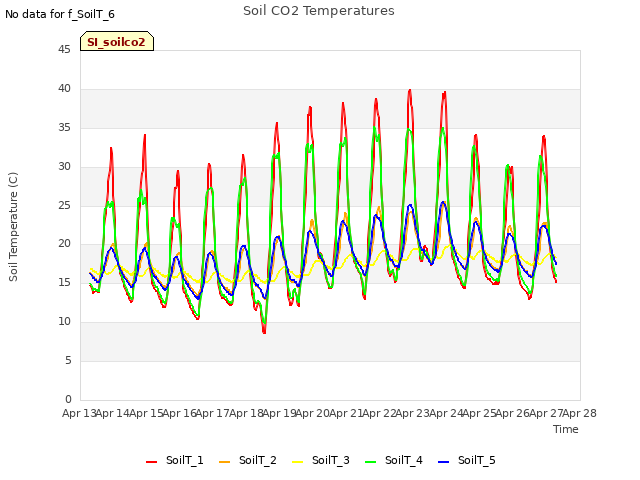Click the green SoilT_4 legend color marker
This screenshot has height=480, width=640.
click(371, 462)
